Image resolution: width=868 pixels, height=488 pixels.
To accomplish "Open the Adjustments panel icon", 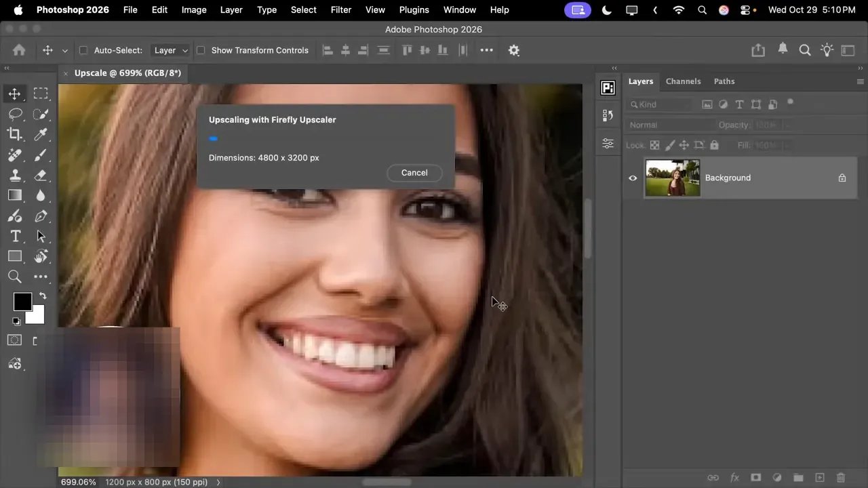I will point(608,144).
